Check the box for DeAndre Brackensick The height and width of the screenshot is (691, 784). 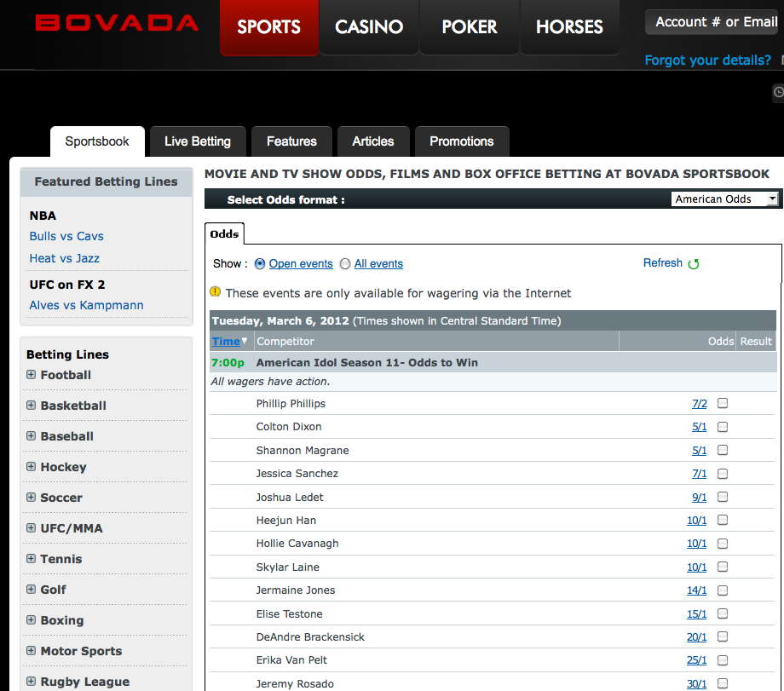click(723, 636)
